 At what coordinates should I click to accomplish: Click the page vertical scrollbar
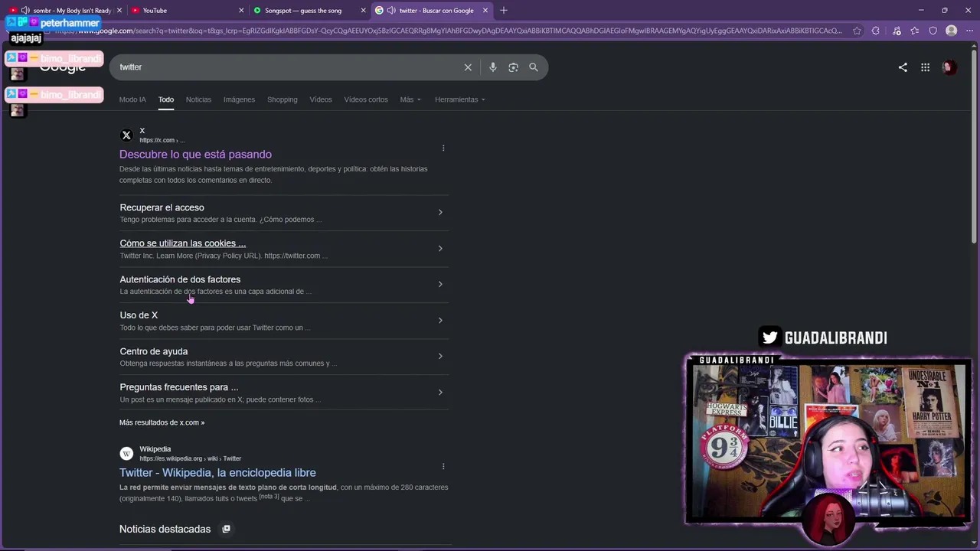(975, 145)
